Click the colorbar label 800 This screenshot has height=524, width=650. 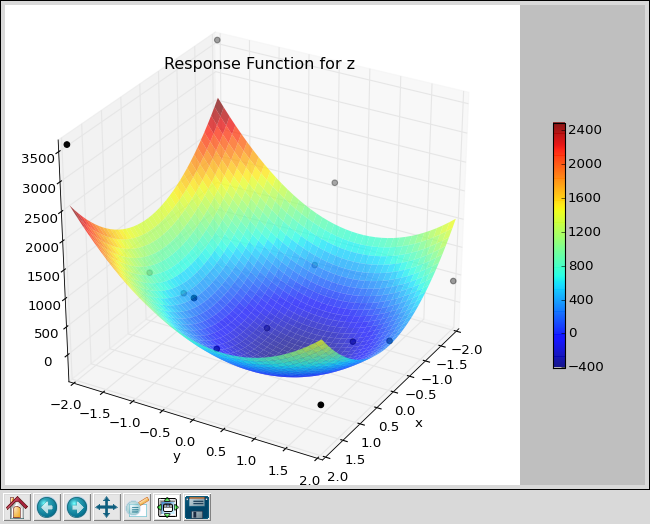(581, 265)
